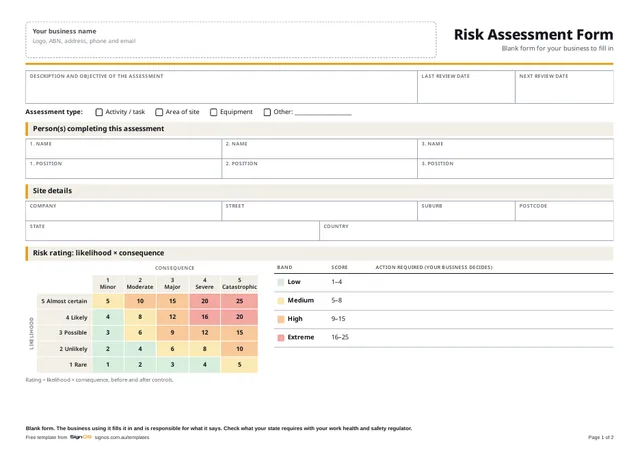Viewport: 640px width, 452px height.
Task: Click the 16–25 score text
Action: click(x=340, y=337)
